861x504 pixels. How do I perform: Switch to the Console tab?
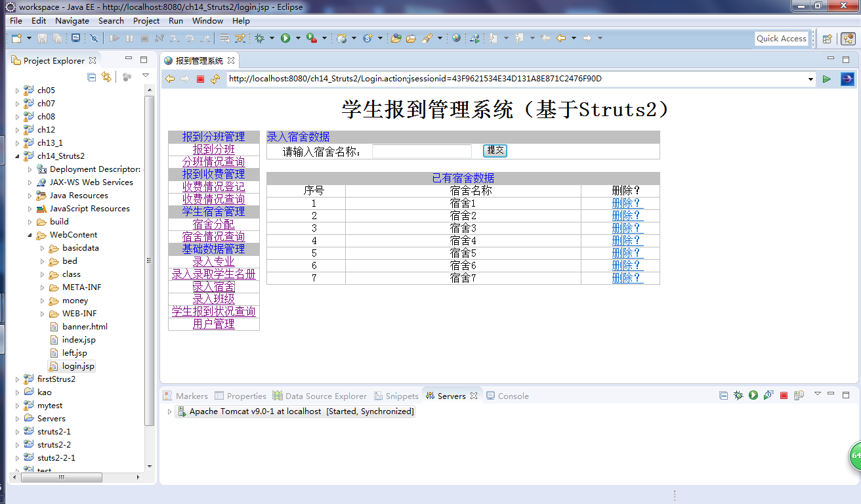(507, 396)
